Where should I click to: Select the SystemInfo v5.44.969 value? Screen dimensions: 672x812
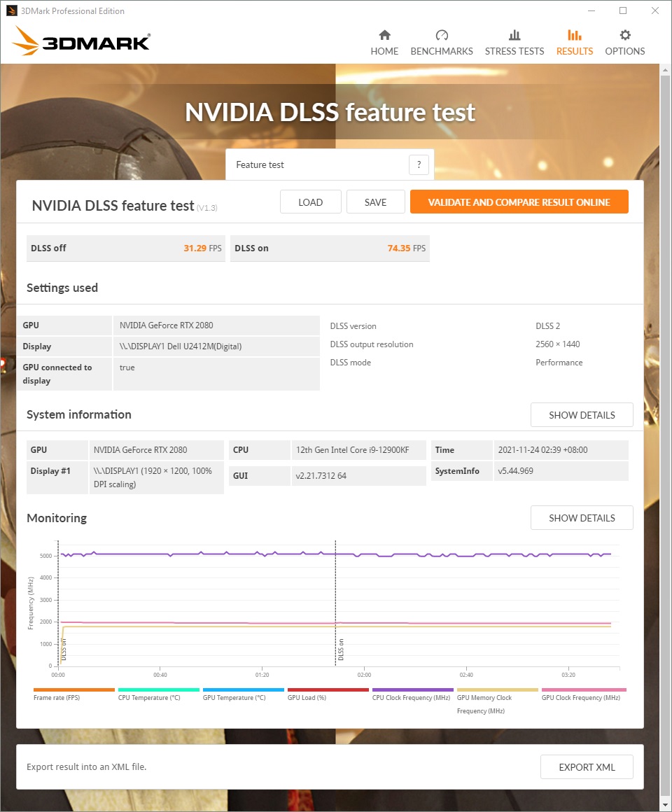tap(516, 470)
